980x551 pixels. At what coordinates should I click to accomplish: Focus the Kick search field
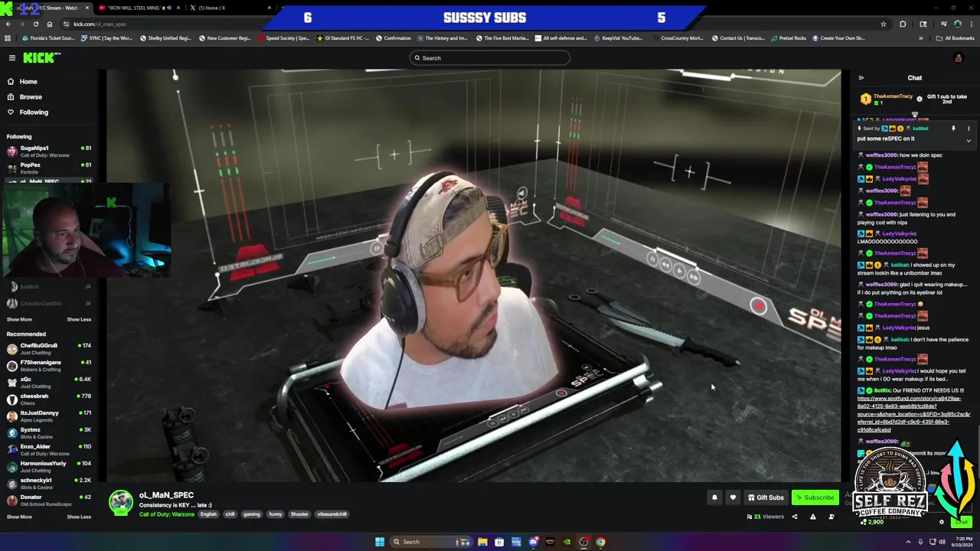[490, 58]
